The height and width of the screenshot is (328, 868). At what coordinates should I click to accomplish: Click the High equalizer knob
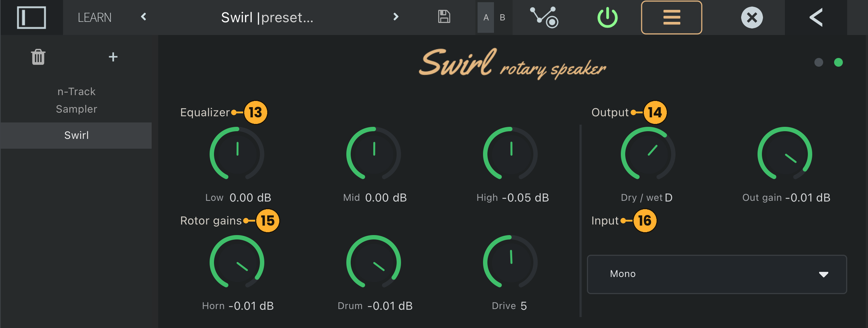tap(510, 154)
